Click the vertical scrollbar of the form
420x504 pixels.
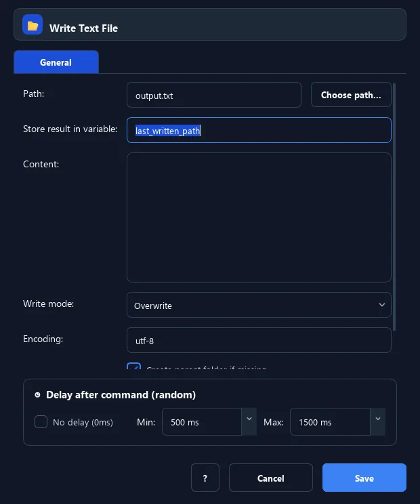pos(394,207)
